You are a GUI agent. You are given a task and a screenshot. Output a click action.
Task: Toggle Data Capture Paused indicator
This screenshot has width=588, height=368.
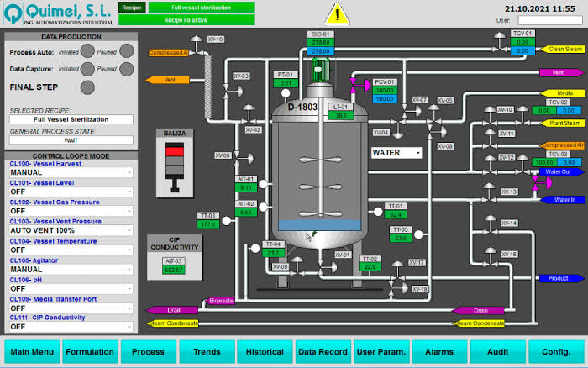pos(127,69)
